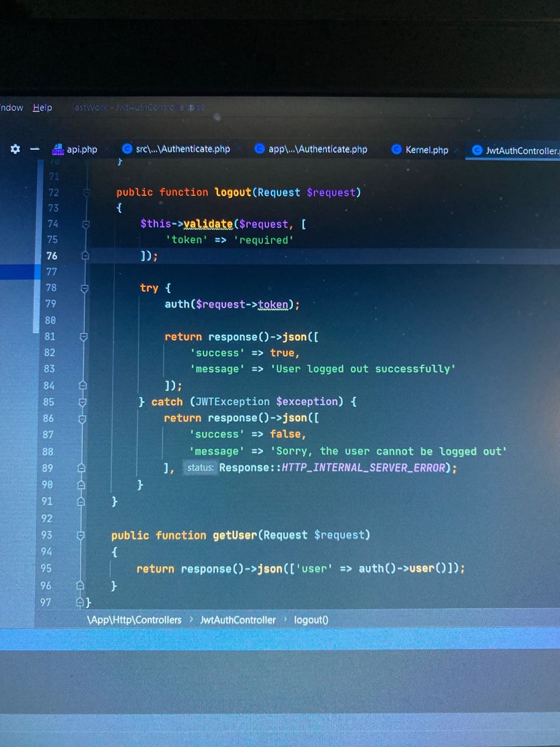Click the class icon on JwtAuthController tab

[477, 150]
